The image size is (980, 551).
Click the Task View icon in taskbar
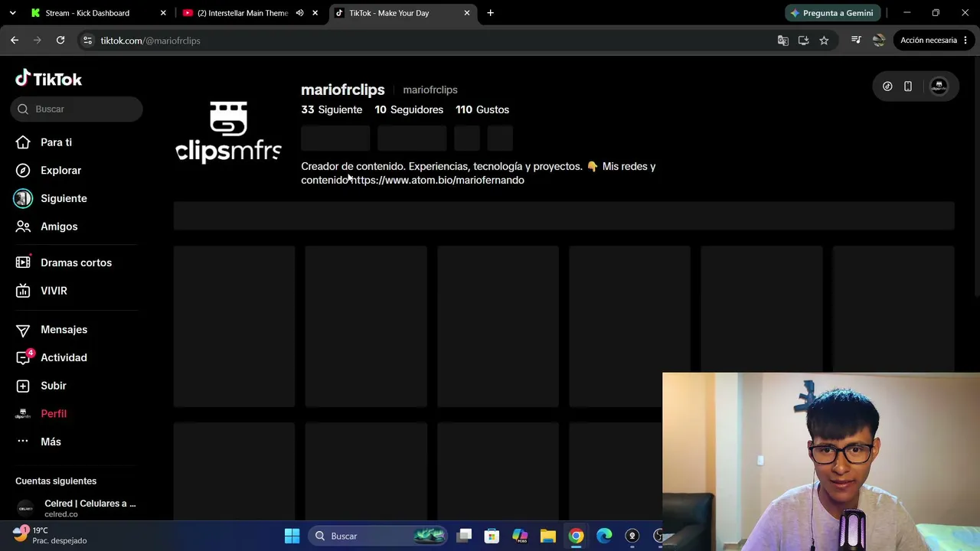[x=464, y=536]
